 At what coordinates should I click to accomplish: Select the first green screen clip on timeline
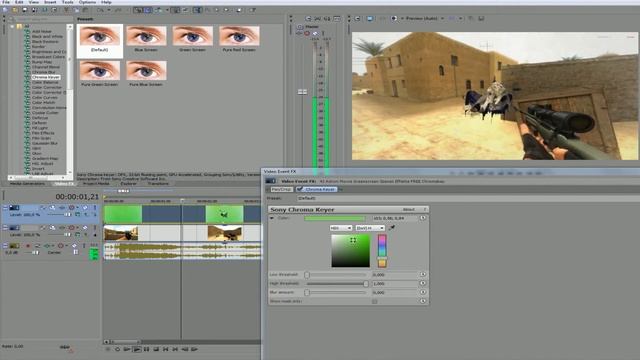[123, 214]
